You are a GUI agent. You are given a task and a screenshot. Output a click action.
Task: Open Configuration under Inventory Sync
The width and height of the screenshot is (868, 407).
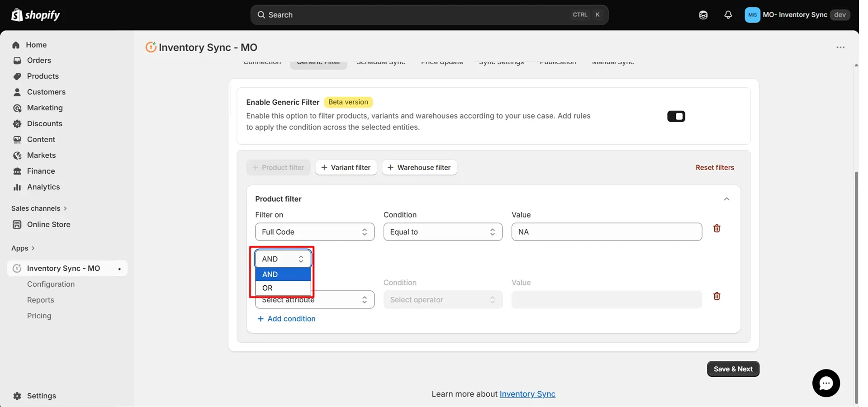click(x=51, y=284)
